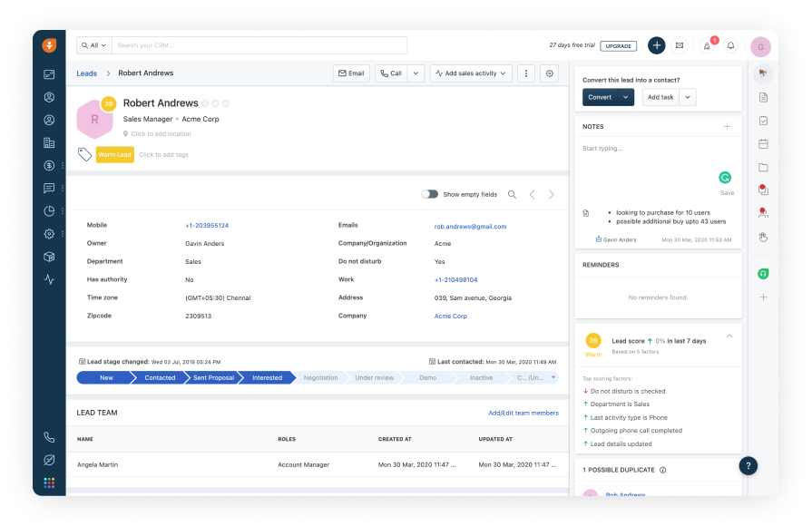Open the All search filter dropdown
The height and width of the screenshot is (526, 812).
[94, 45]
